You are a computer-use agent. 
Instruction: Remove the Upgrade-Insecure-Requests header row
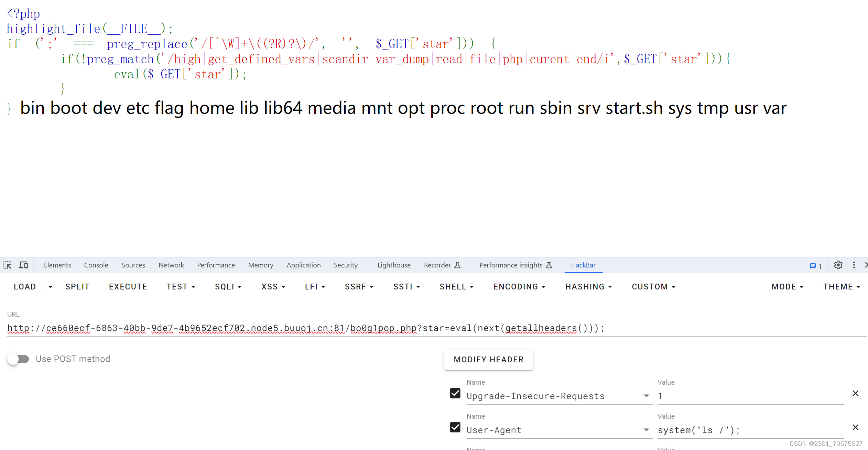coord(855,393)
